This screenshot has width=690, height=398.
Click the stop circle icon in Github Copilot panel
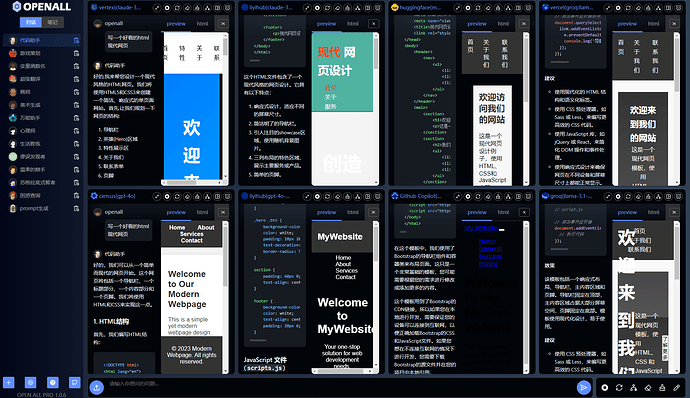pyautogui.click(x=468, y=196)
